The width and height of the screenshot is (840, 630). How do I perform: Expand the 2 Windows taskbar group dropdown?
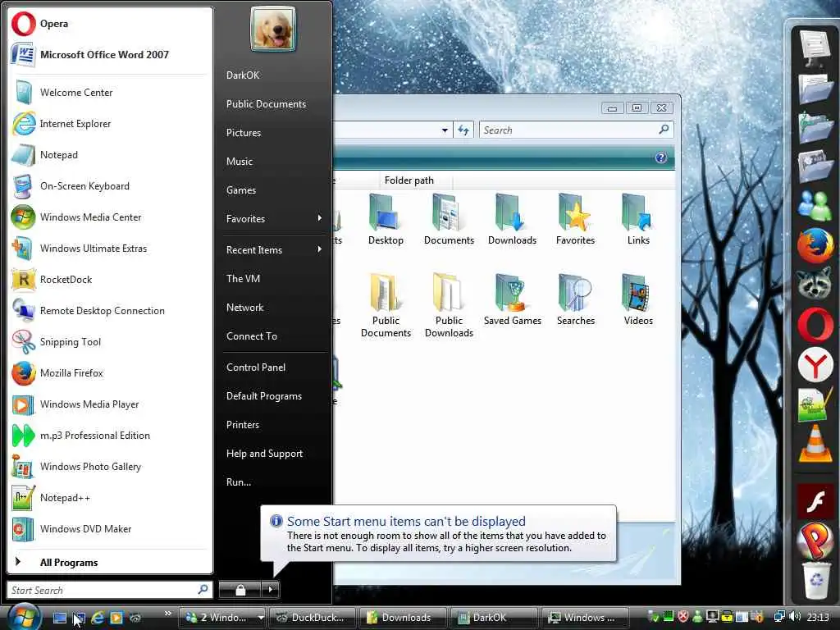260,617
